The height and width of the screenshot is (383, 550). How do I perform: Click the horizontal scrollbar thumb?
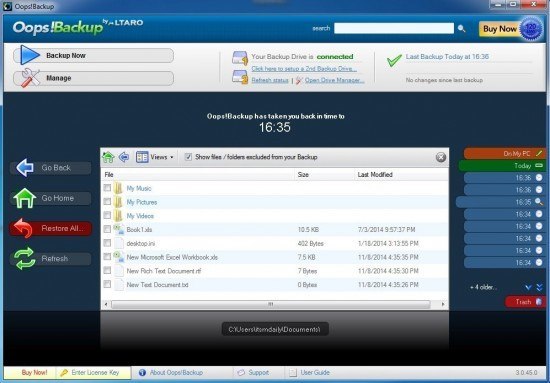pyautogui.click(x=270, y=304)
